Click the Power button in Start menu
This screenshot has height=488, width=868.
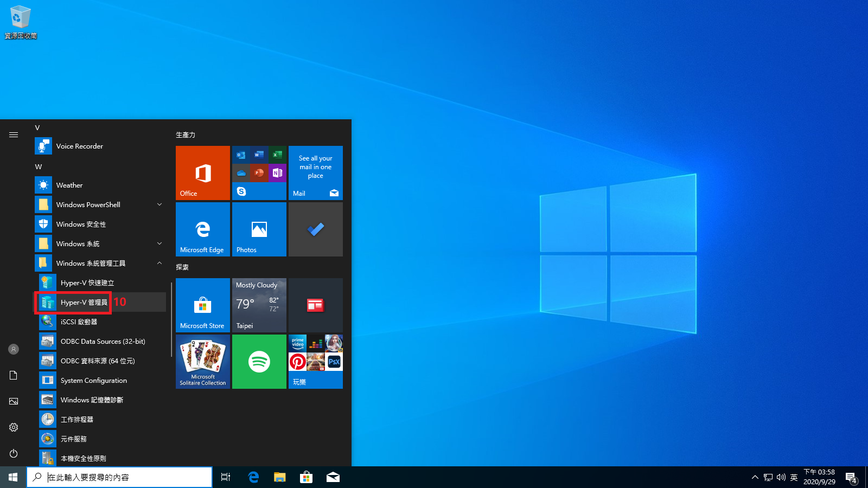click(14, 453)
